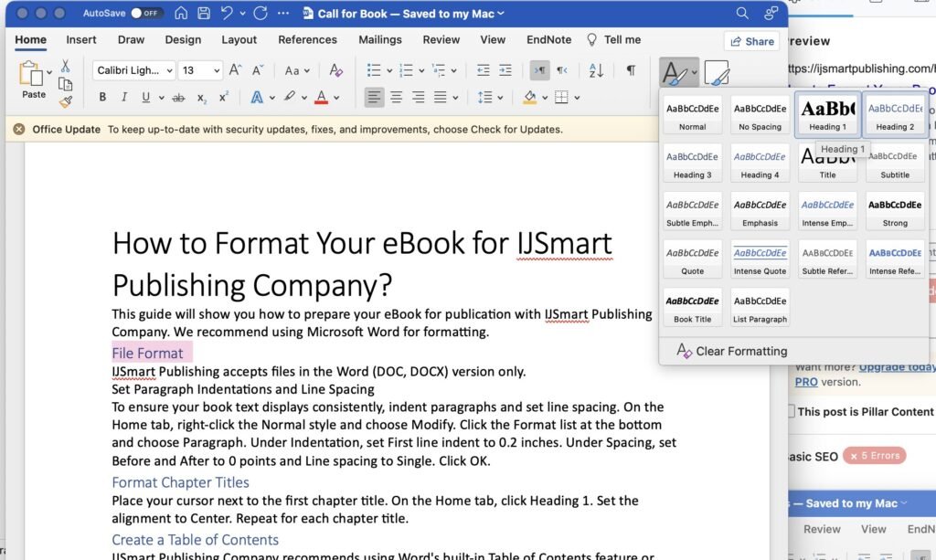Apply the Heading 2 style

895,115
